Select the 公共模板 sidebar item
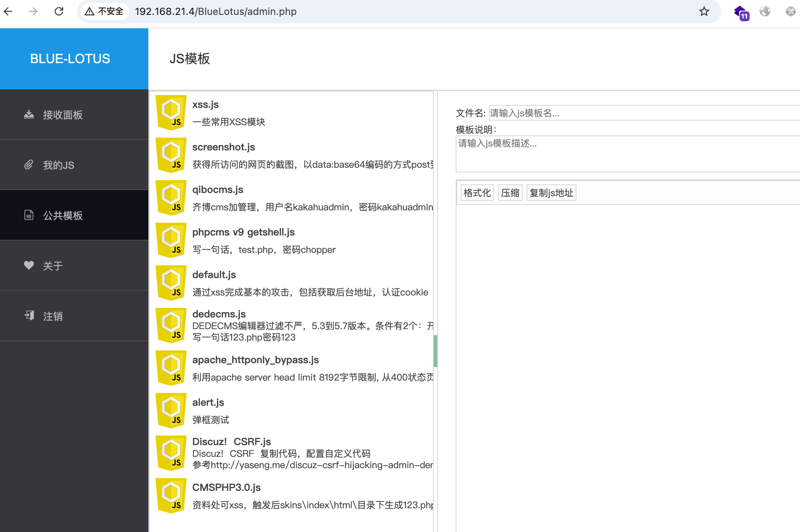Screen dimensions: 800x532 click(x=74, y=215)
